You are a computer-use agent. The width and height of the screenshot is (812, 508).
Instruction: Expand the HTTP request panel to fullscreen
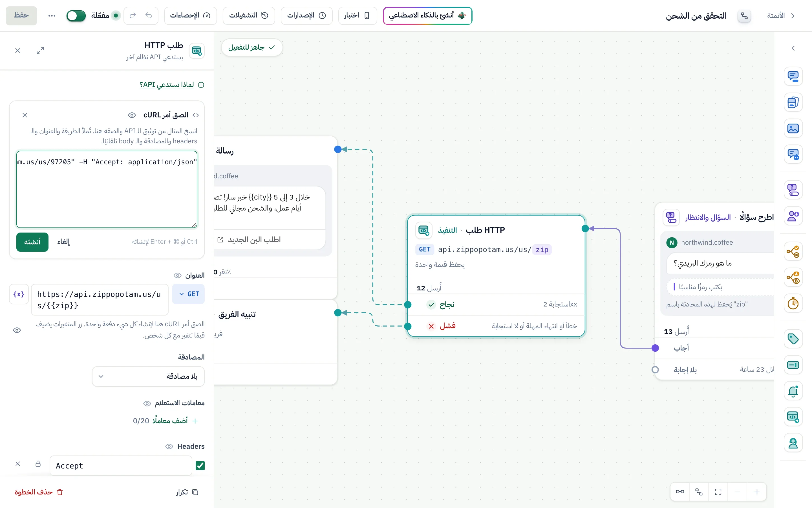pyautogui.click(x=40, y=51)
